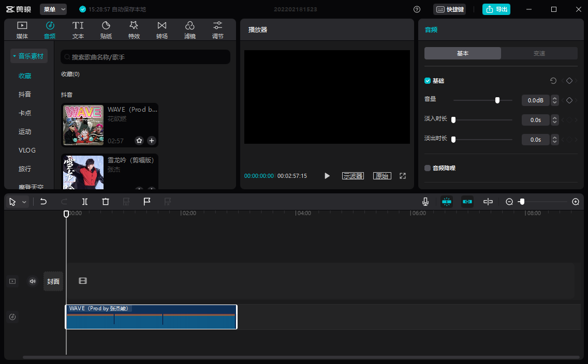Toggle main track magnet snapping

click(447, 202)
